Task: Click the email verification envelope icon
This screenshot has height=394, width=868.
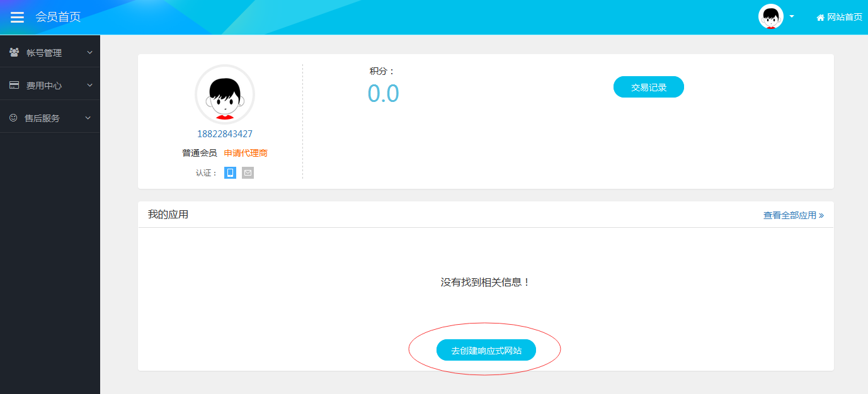Action: 248,172
